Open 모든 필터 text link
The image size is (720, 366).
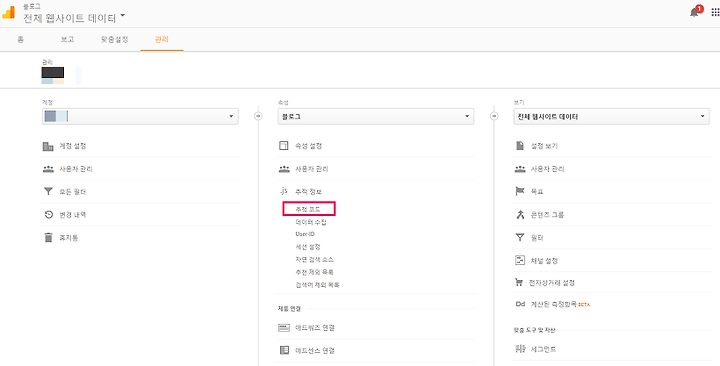73,191
